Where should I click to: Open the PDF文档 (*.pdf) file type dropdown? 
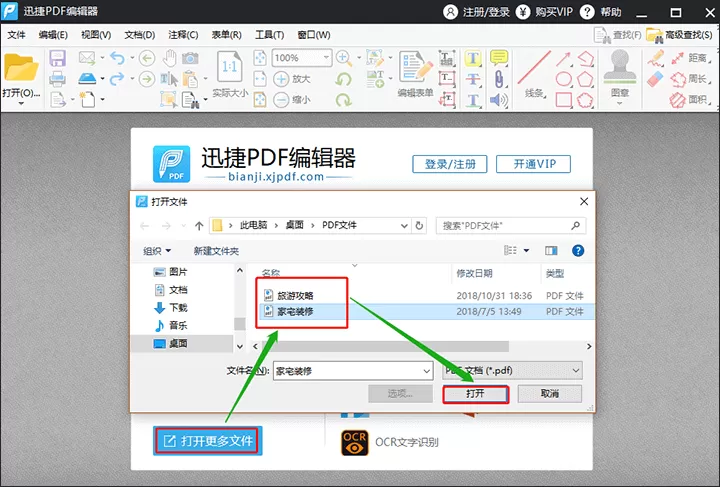[512, 371]
